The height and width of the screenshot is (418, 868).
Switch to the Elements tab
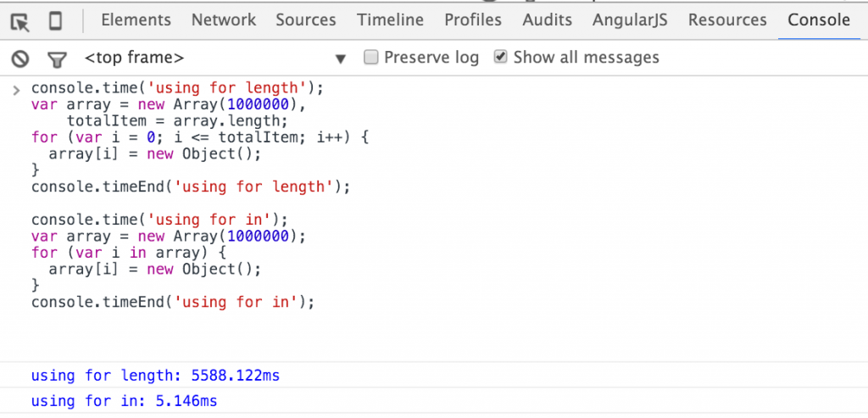136,20
